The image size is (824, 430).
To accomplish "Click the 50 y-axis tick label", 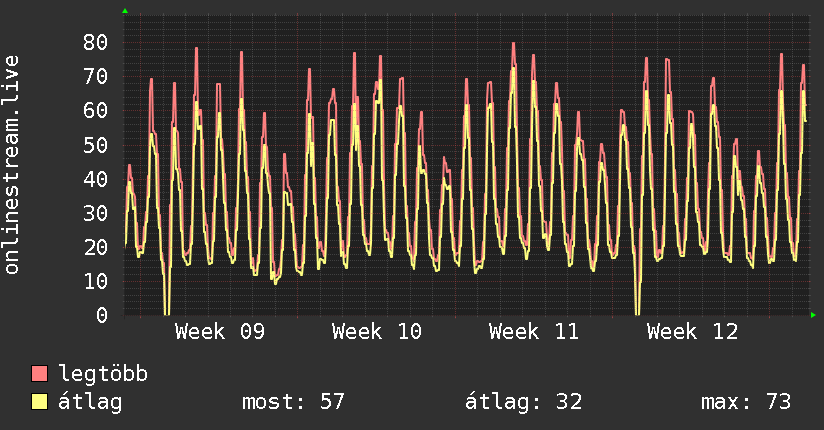I will (x=96, y=145).
